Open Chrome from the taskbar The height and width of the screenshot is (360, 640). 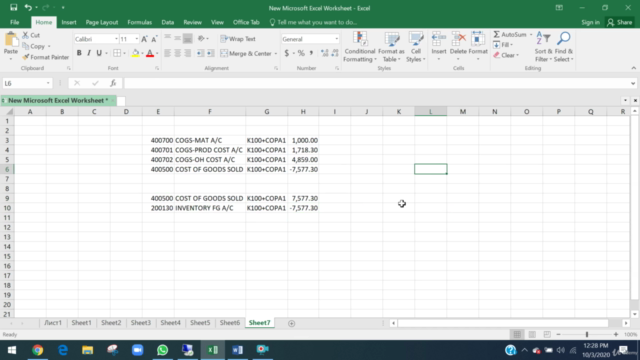pyautogui.click(x=38, y=350)
